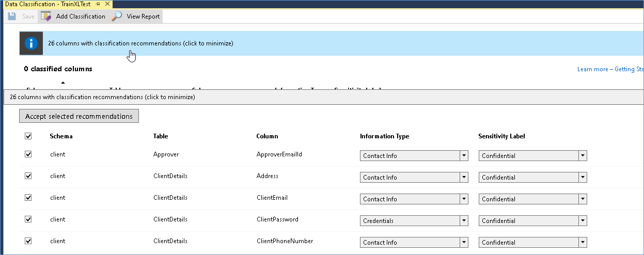The image size is (644, 255).
Task: Click the Add Classification icon
Action: [x=45, y=17]
